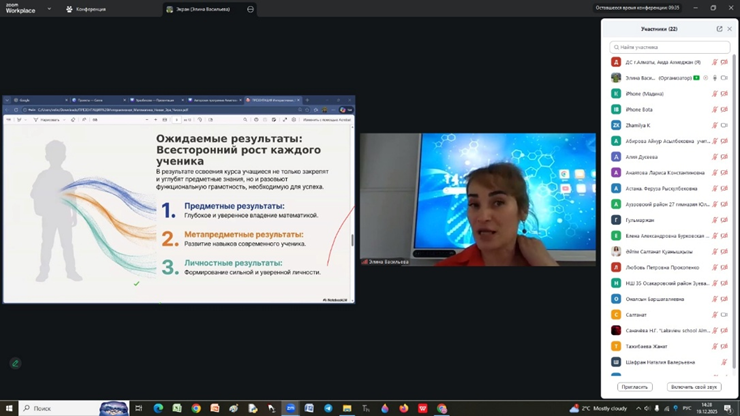Toggle microphone for Тажибаева Жанат

pos(714,346)
